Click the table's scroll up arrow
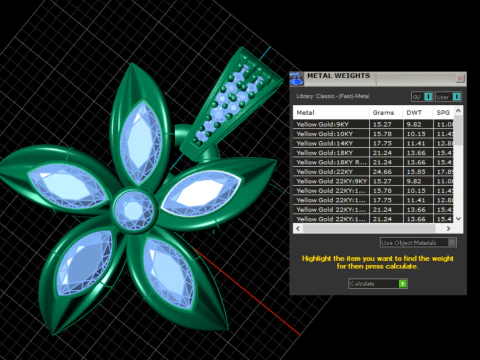 pos(458,110)
